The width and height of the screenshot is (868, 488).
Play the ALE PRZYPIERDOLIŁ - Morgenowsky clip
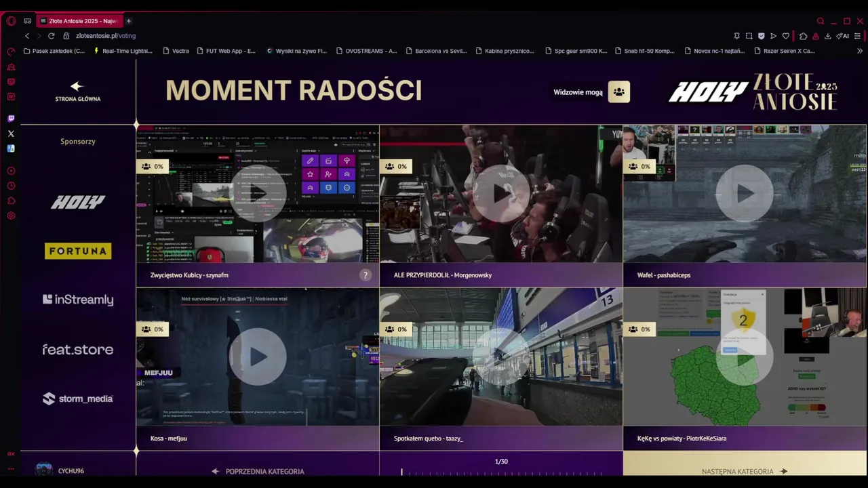[501, 193]
